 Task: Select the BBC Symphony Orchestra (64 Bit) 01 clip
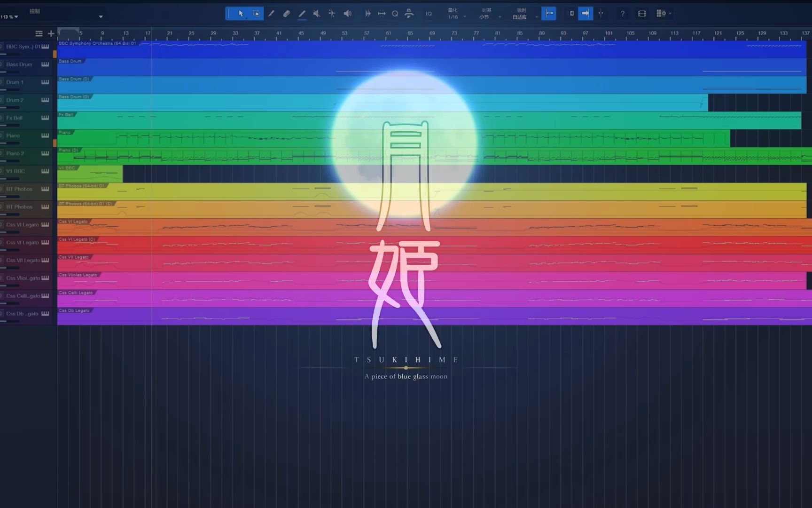[x=432, y=49]
